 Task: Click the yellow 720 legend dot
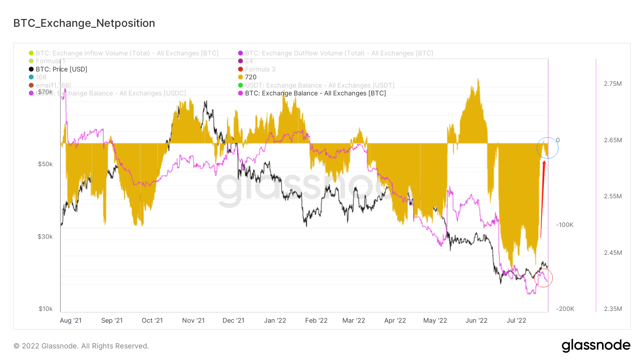(240, 77)
